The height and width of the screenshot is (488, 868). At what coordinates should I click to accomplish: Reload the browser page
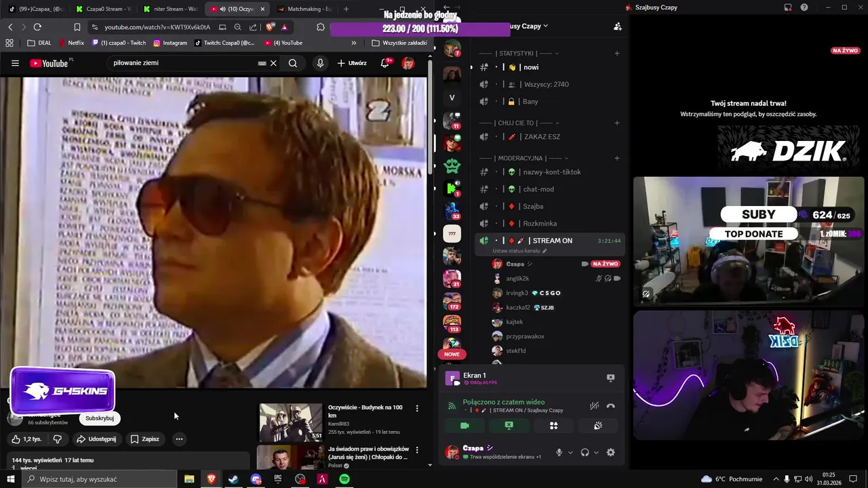37,27
